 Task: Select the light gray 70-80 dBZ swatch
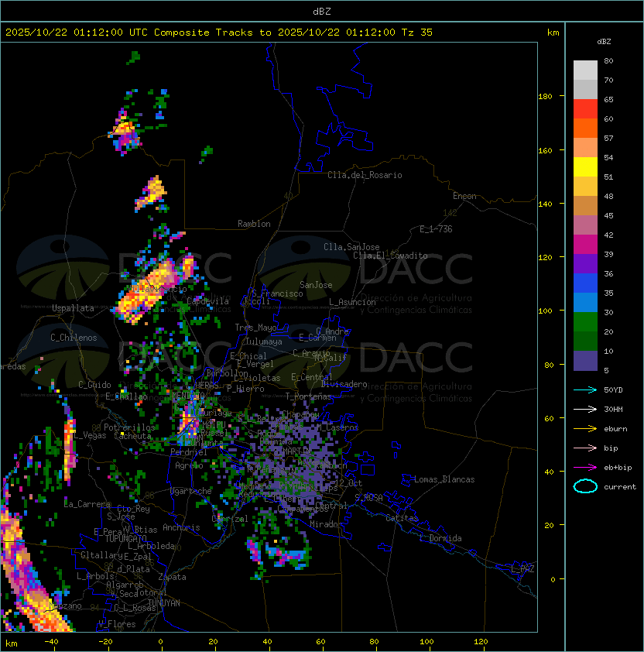coord(585,70)
